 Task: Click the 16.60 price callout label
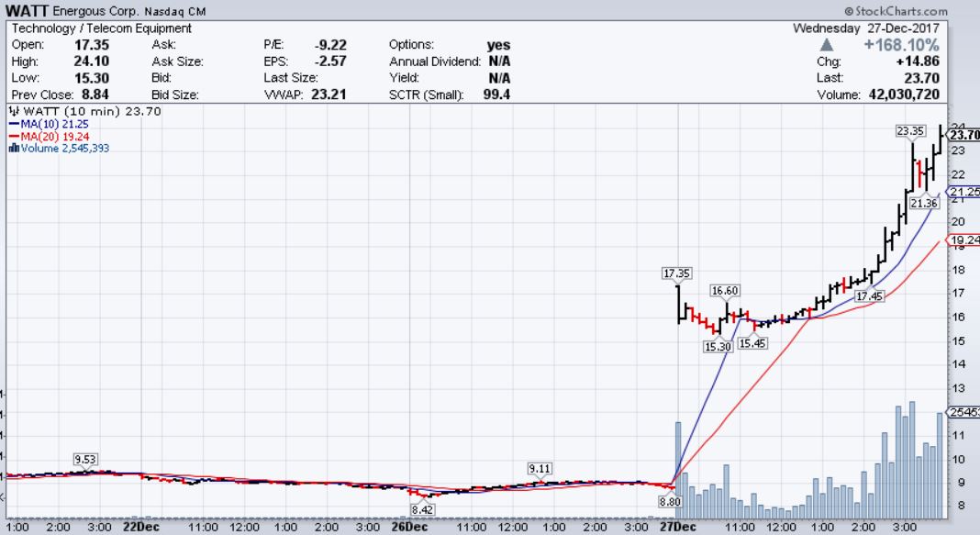[x=725, y=291]
